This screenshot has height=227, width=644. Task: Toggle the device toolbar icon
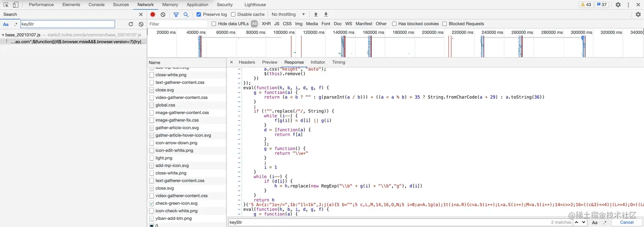pos(15,5)
